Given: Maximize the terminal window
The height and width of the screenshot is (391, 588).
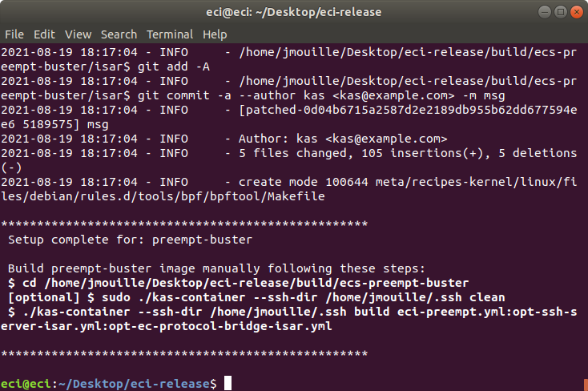Looking at the screenshot, I should (x=561, y=12).
